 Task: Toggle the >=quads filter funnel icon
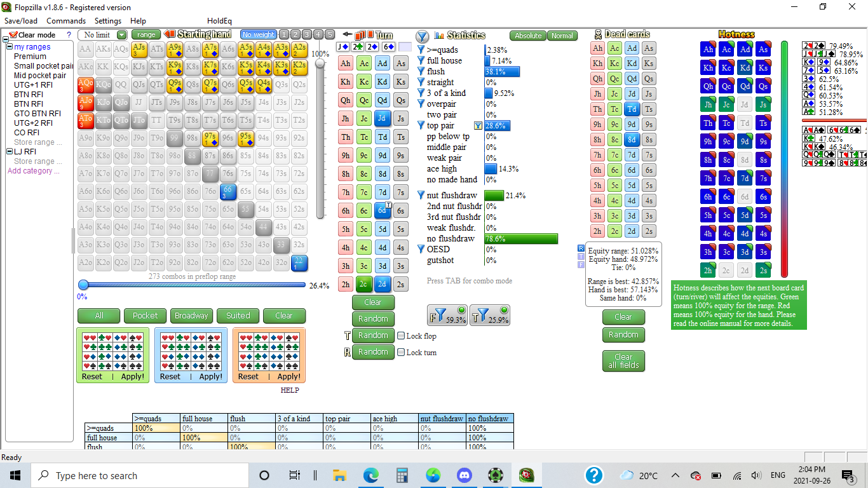tap(421, 50)
